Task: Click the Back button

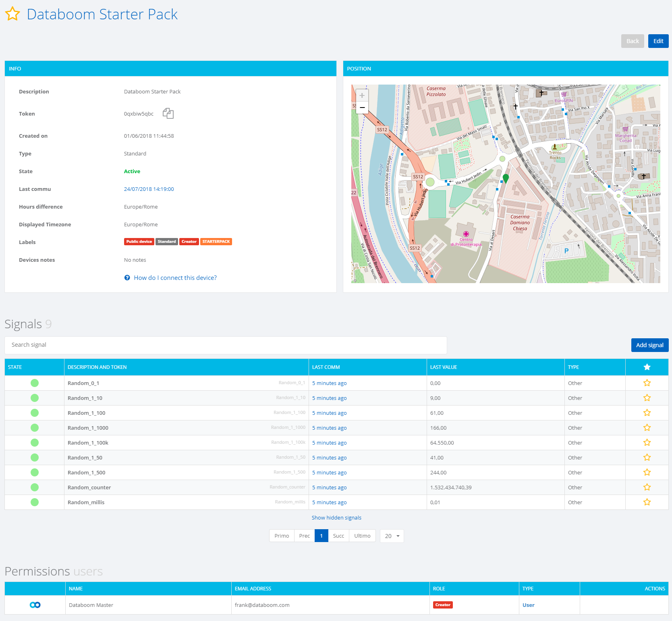Action: point(633,41)
